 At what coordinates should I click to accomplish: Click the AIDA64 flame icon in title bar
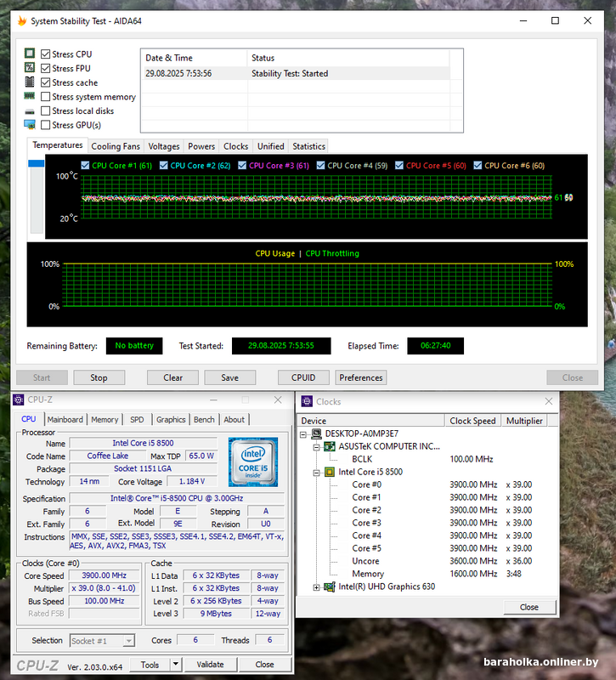pyautogui.click(x=21, y=21)
